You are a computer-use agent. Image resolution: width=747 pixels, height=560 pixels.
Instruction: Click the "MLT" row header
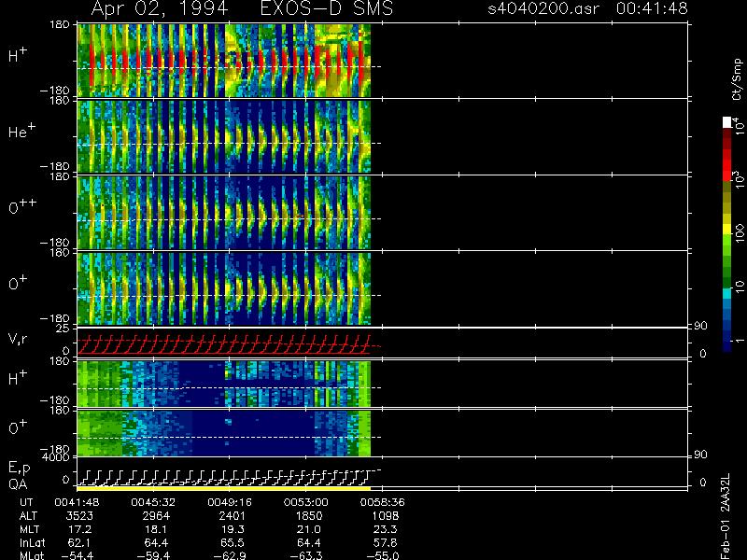pos(30,529)
